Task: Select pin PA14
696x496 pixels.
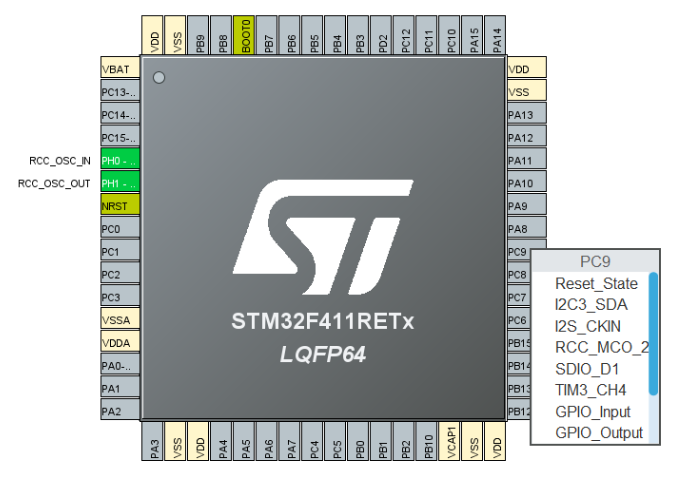Action: 495,35
